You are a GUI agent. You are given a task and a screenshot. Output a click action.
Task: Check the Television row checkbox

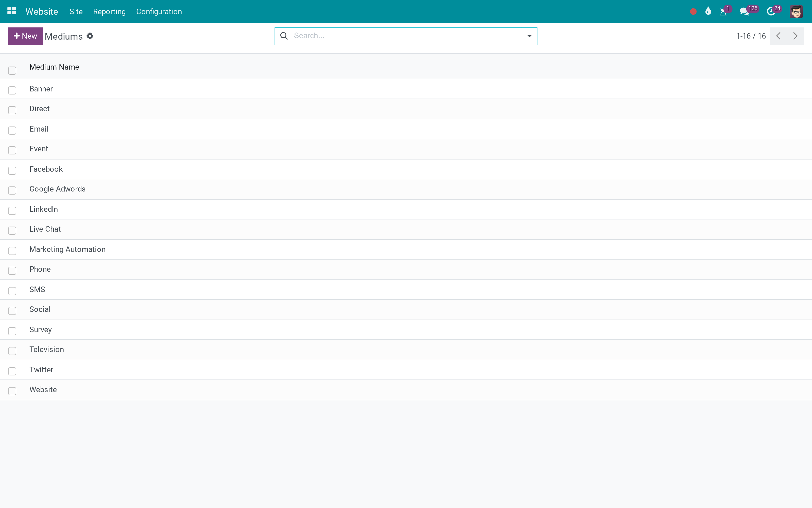pos(12,351)
